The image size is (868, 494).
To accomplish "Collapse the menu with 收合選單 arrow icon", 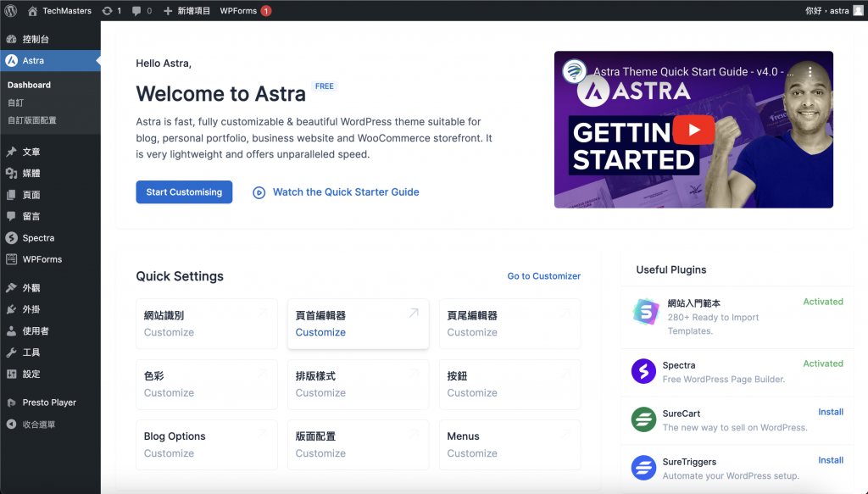I will tap(11, 425).
